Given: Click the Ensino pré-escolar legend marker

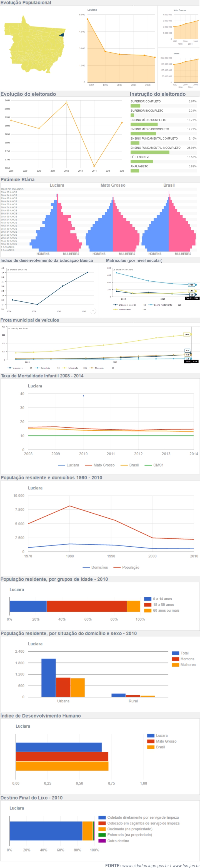Looking at the screenshot, I should coord(115,305).
